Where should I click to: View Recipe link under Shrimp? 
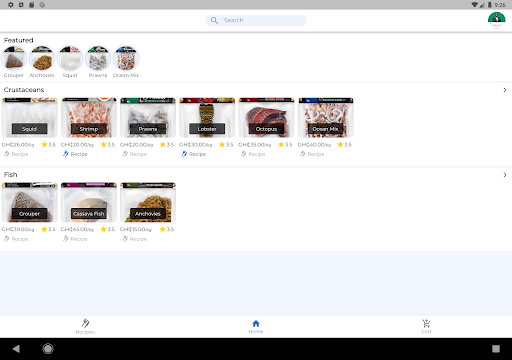pyautogui.click(x=75, y=154)
